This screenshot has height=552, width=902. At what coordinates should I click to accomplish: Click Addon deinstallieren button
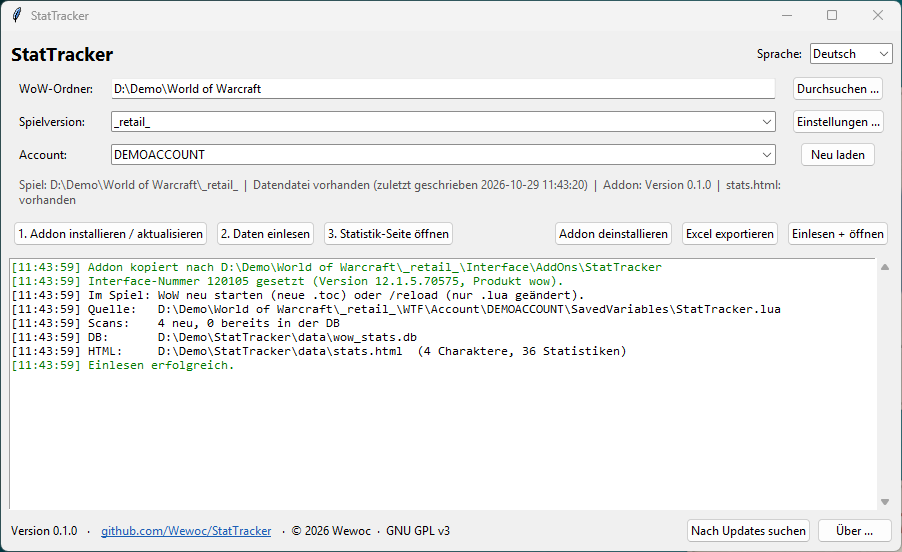tap(613, 234)
